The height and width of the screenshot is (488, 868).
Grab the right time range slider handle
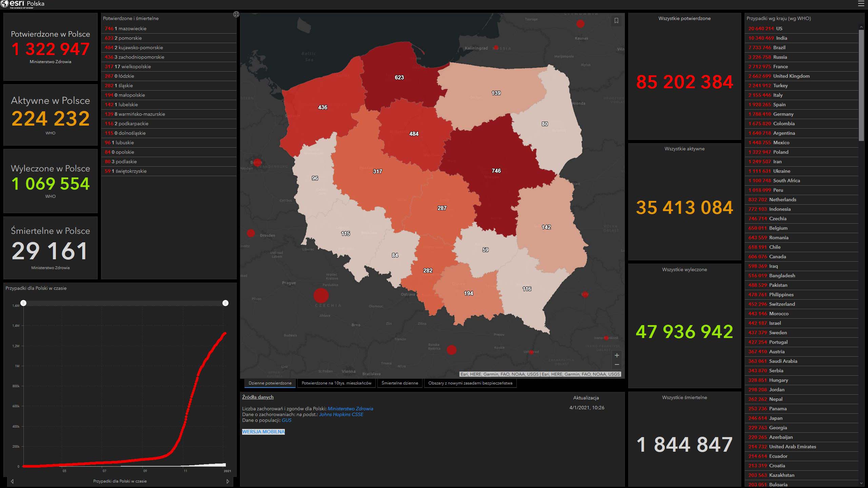225,303
